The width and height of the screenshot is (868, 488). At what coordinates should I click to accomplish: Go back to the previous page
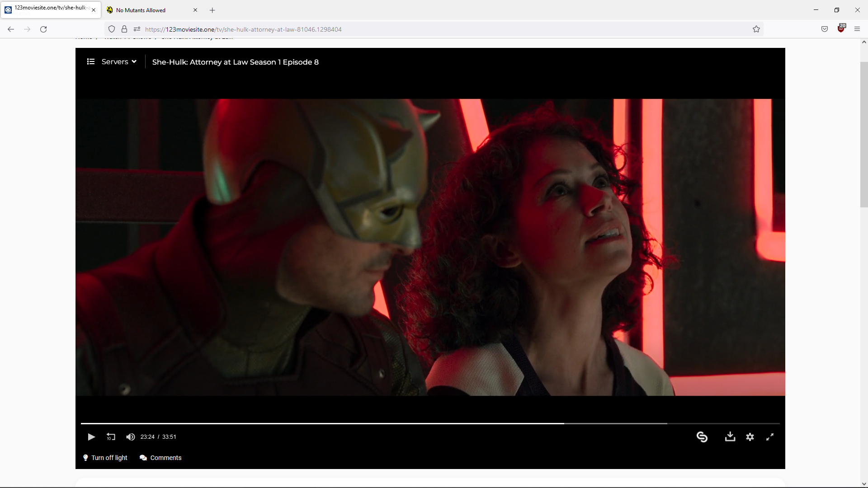(x=11, y=29)
